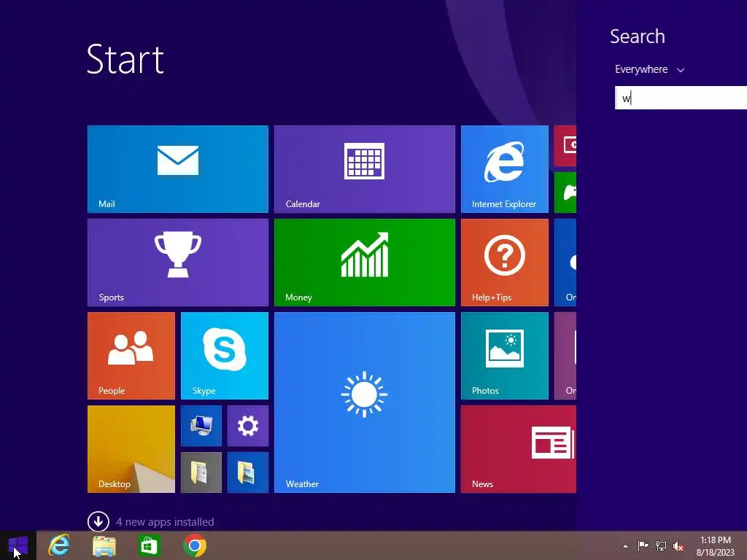Image resolution: width=747 pixels, height=560 pixels.
Task: Open Action Center flag icon
Action: [643, 545]
